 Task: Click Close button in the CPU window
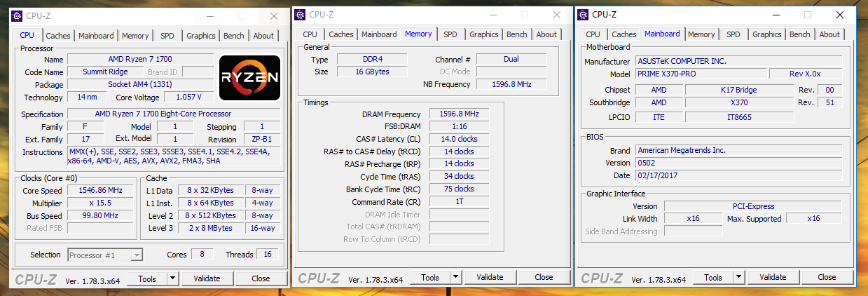pos(261,278)
